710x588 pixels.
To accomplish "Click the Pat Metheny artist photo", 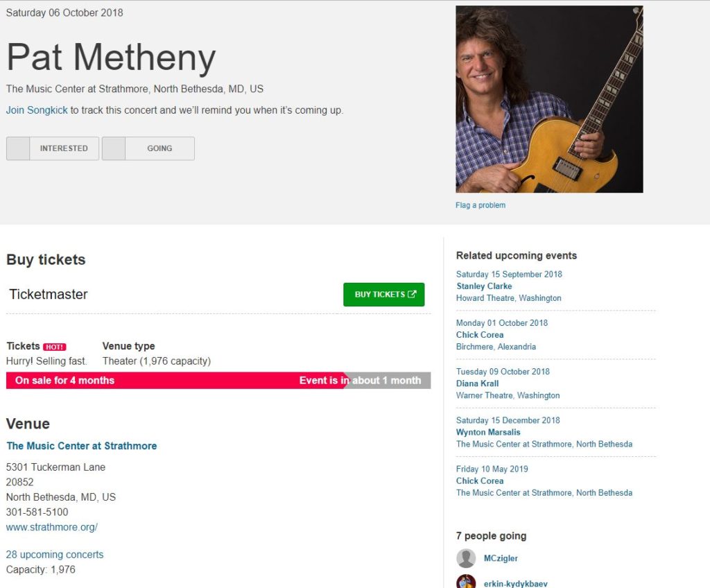I will [x=548, y=98].
